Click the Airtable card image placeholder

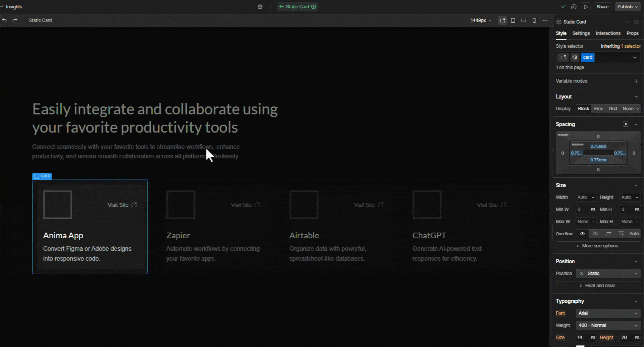(304, 205)
